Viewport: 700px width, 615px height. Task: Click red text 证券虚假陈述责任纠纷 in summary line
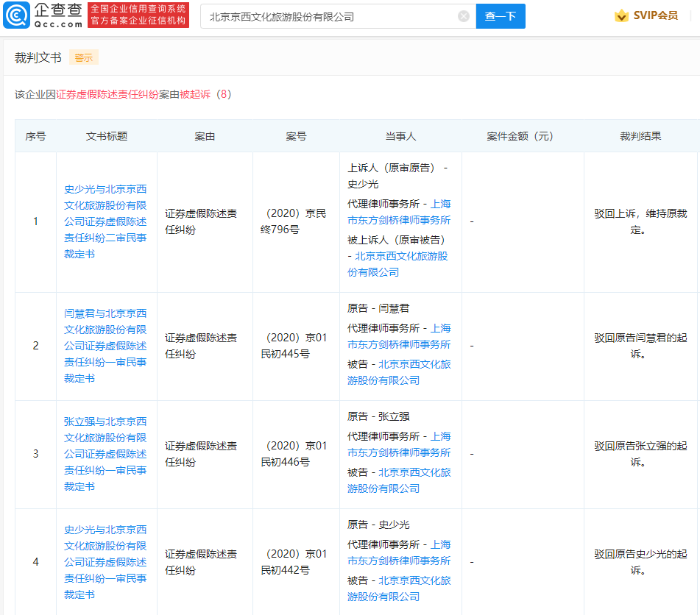[x=107, y=94]
